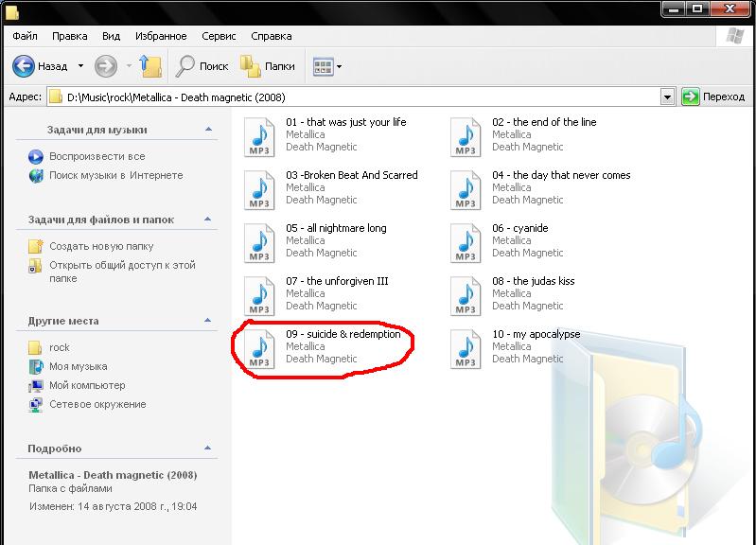This screenshot has width=756, height=545.
Task: Click MP3 icon of 10 - my apocalypse
Action: [x=465, y=347]
